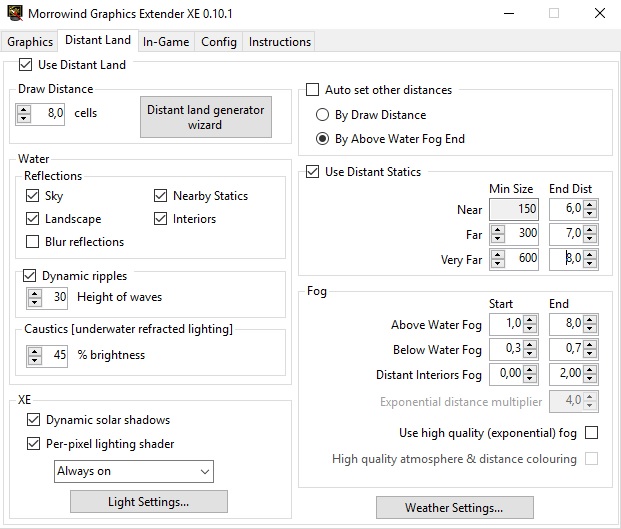The image size is (621, 529).
Task: Increase Distant Interiors Fog Start value
Action: 530,369
